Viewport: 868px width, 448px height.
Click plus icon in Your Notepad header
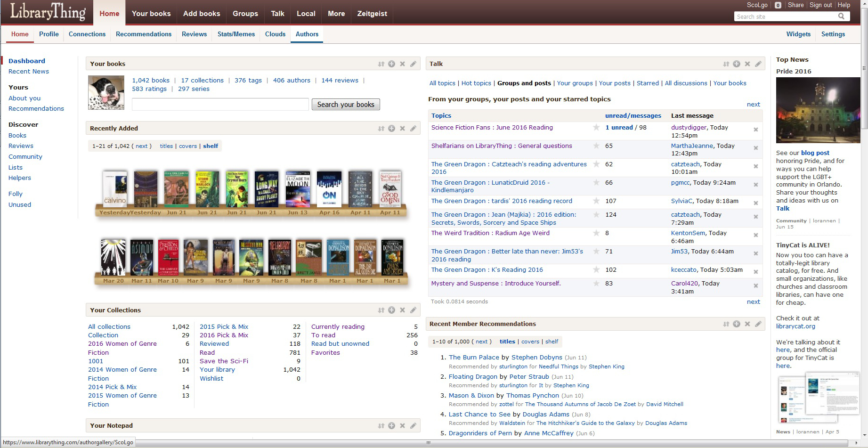391,426
